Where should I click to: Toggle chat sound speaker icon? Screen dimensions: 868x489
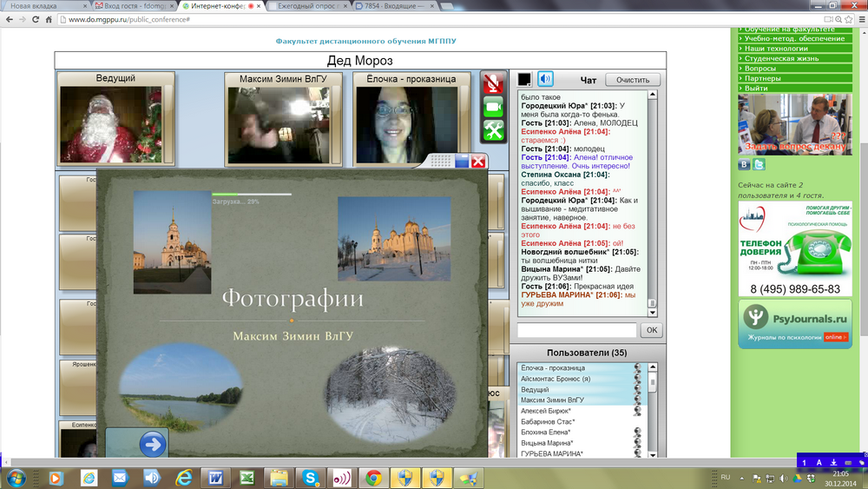[x=546, y=80]
